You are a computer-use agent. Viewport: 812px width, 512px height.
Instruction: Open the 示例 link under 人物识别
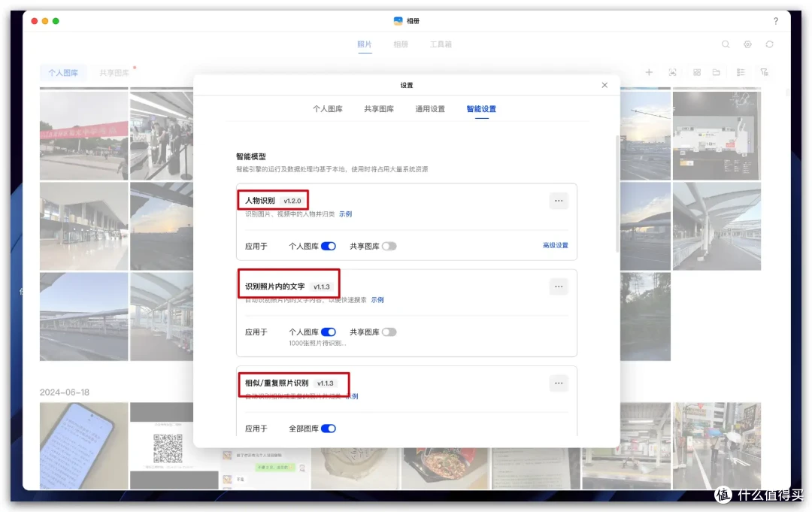[345, 214]
